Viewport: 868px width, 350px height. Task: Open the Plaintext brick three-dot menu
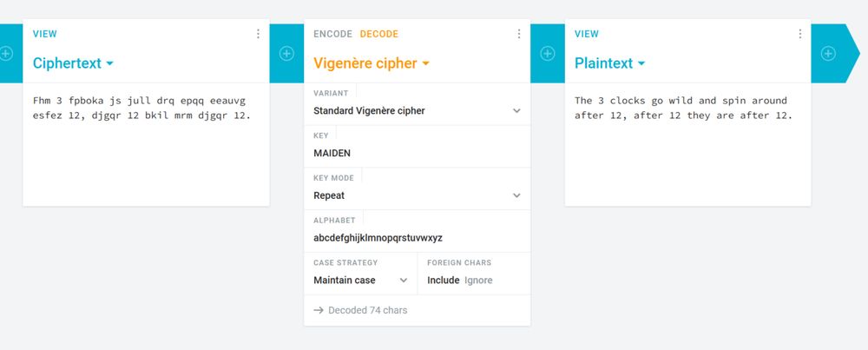(800, 34)
